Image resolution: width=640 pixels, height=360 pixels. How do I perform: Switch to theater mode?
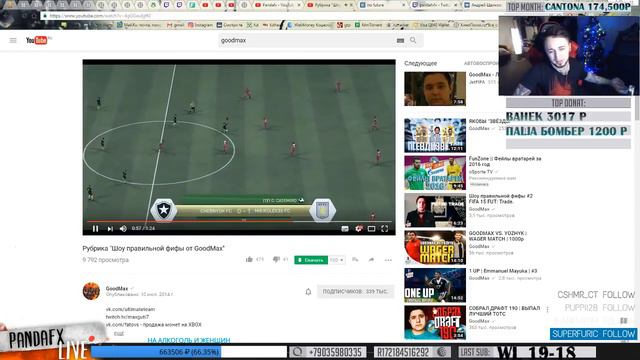coord(371,229)
